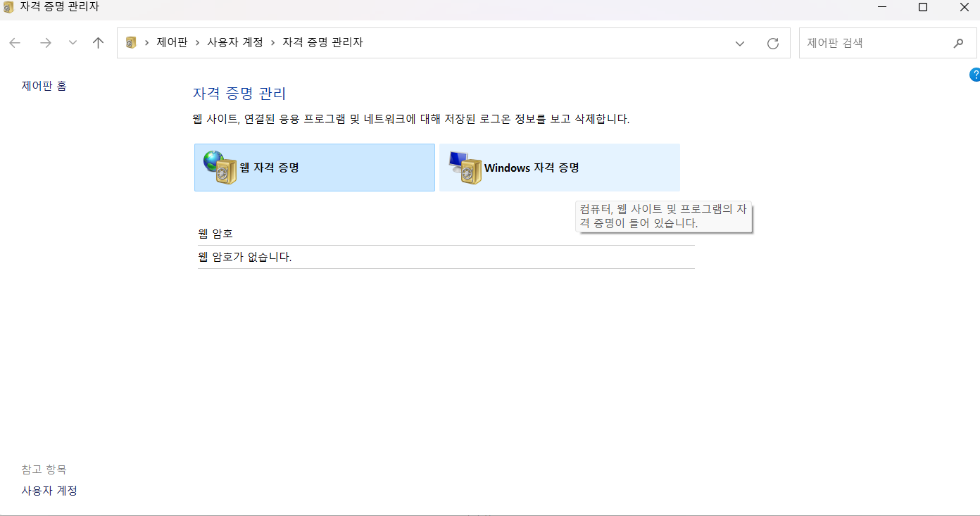Go back with the left arrow
Screen dimensions: 980x516
pos(15,43)
